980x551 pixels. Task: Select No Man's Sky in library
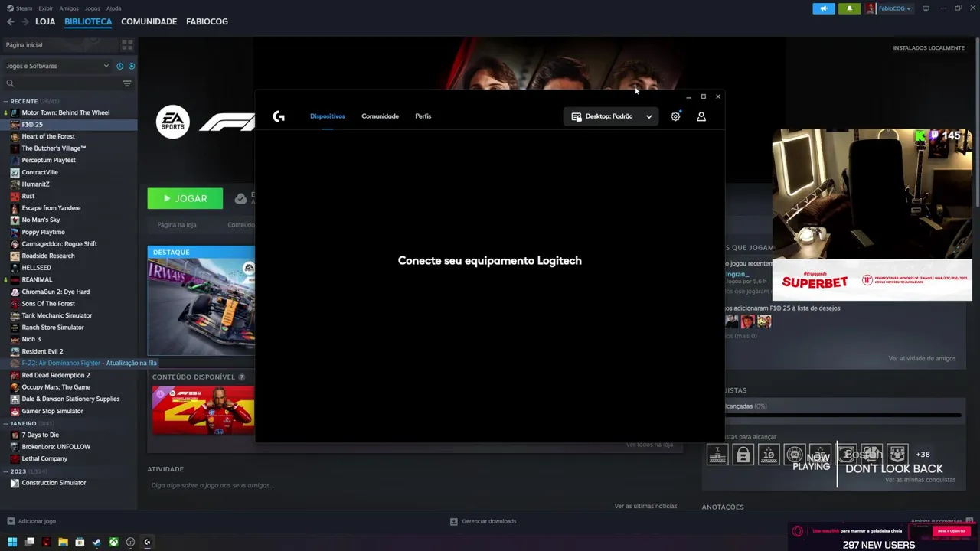click(41, 220)
